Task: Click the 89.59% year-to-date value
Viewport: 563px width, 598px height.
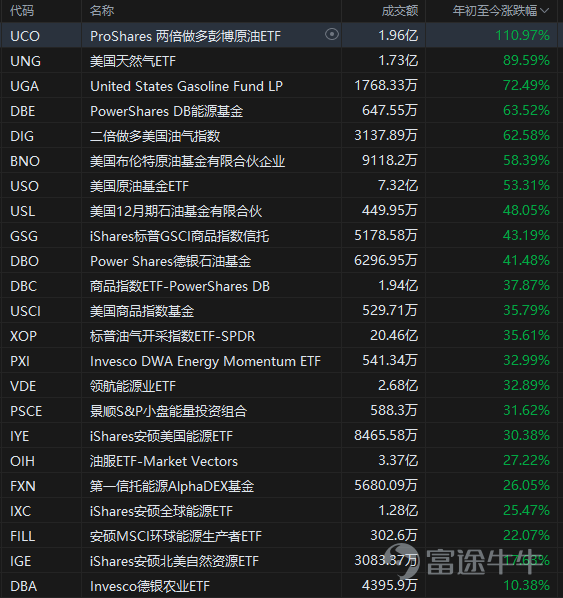Action: pos(526,60)
